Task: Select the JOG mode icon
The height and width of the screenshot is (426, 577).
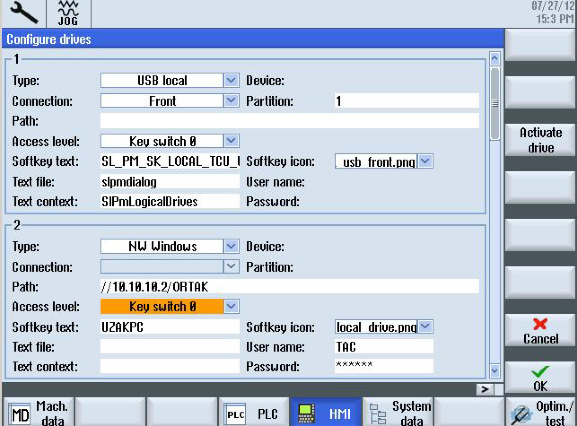Action: coord(68,13)
